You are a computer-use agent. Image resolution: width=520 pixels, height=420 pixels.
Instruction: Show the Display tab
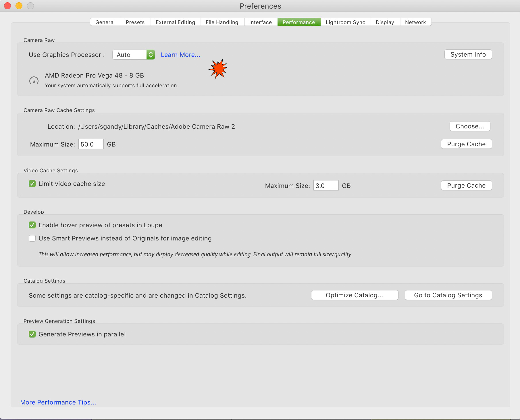pos(385,22)
